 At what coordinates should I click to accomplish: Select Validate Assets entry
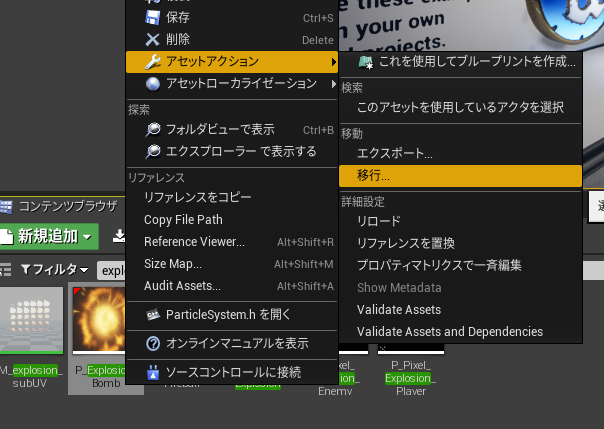[460, 310]
